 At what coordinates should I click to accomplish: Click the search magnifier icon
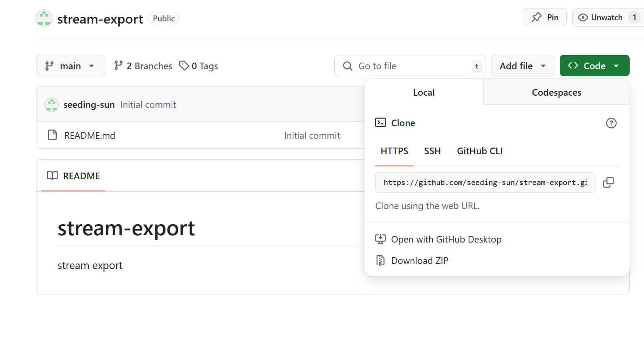(348, 66)
